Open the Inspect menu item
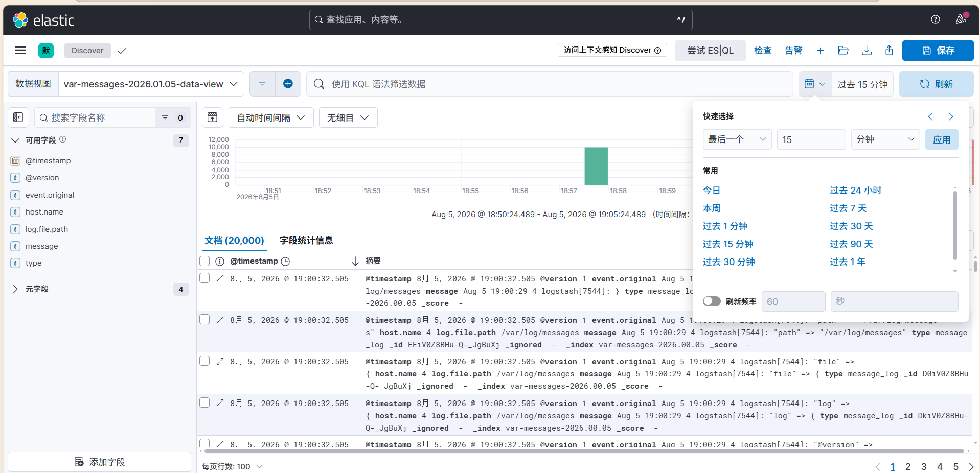This screenshot has height=473, width=980. tap(763, 51)
